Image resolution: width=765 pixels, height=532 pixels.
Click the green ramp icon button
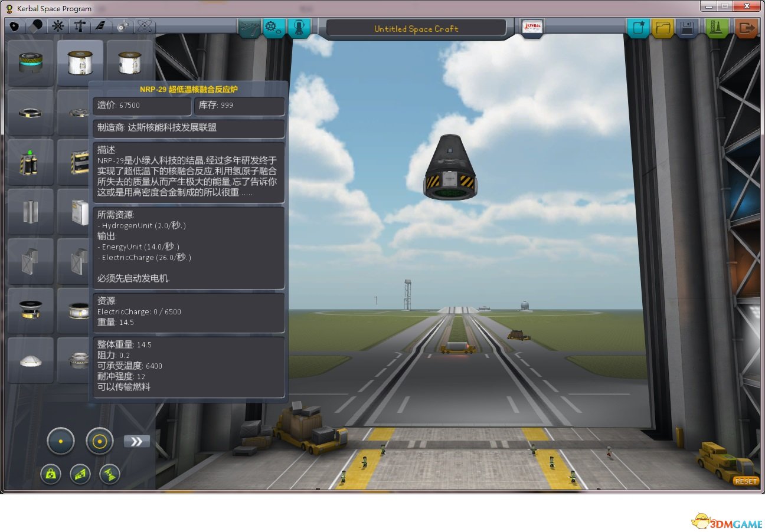pos(80,474)
